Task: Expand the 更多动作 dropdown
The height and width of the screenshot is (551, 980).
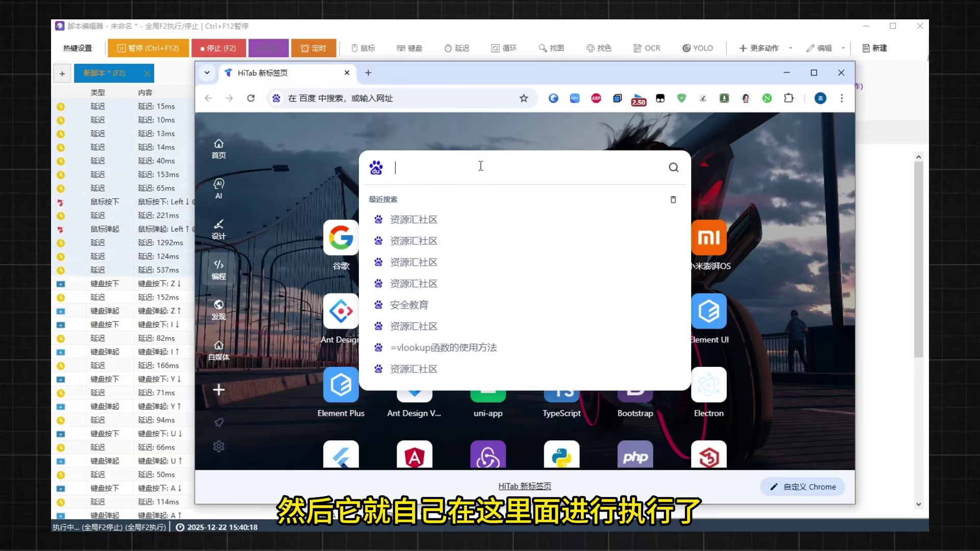Action: click(790, 48)
